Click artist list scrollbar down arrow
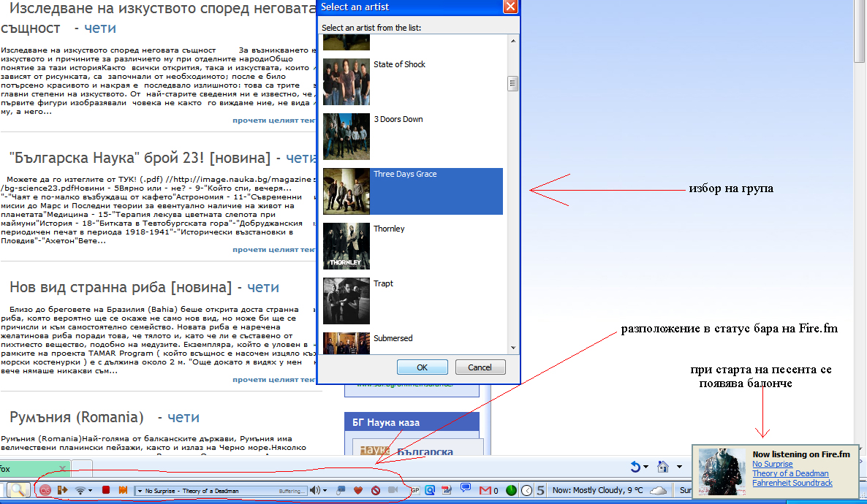Viewport: 867px width, 504px height. pyautogui.click(x=513, y=348)
